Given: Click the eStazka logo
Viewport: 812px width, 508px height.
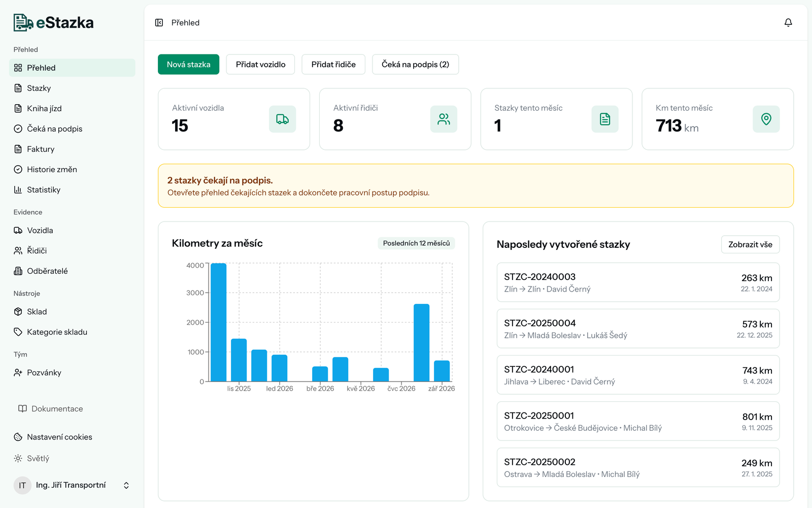Looking at the screenshot, I should 54,22.
